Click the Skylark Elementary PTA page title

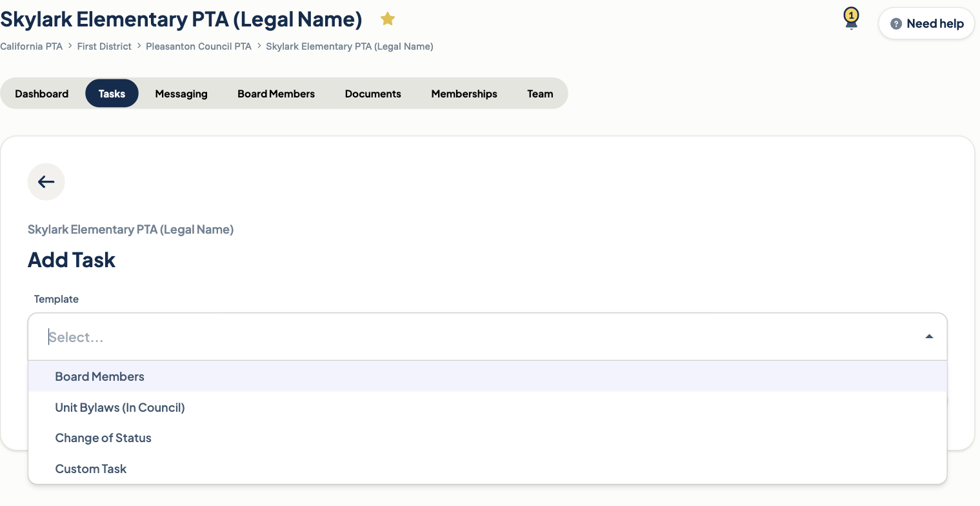click(181, 19)
